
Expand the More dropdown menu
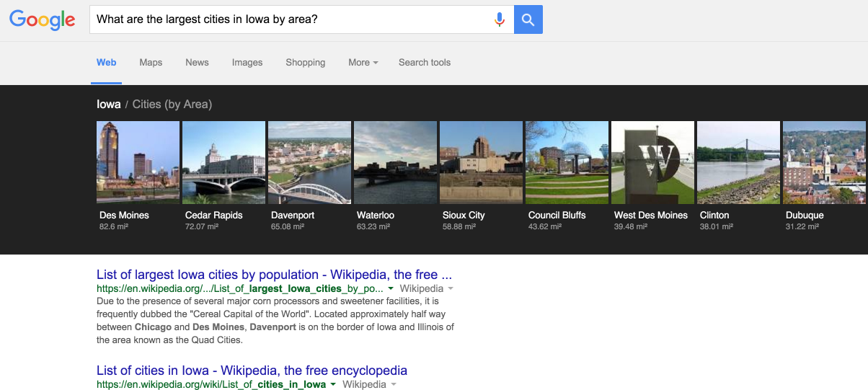363,63
